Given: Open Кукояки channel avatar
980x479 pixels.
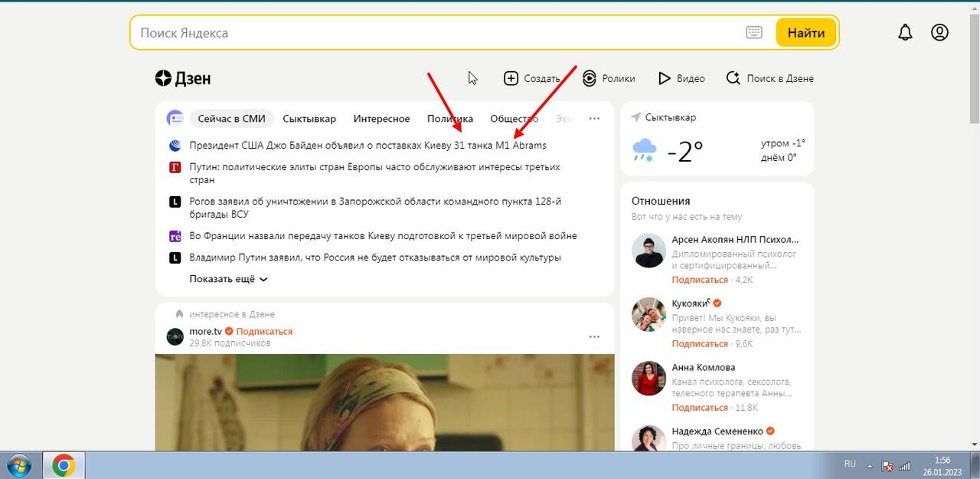Looking at the screenshot, I should (x=648, y=315).
